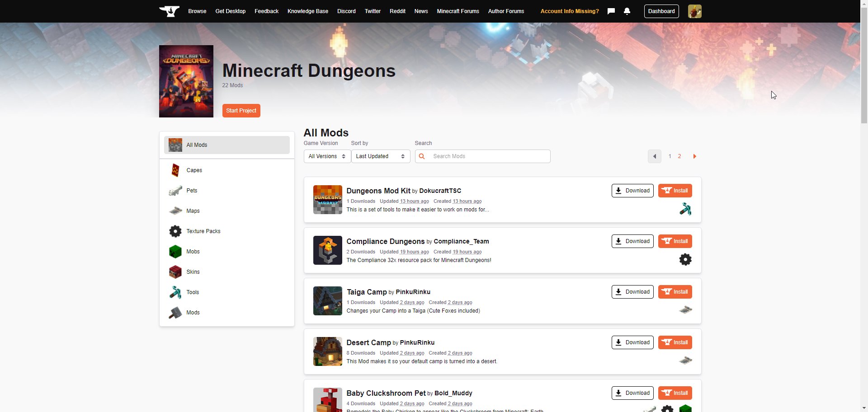Open the Reddit nav link

tap(397, 11)
